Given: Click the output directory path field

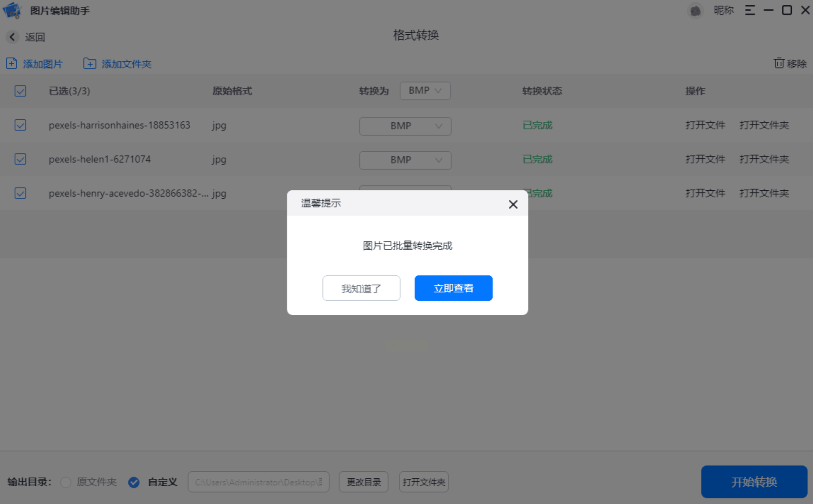Looking at the screenshot, I should click(258, 482).
